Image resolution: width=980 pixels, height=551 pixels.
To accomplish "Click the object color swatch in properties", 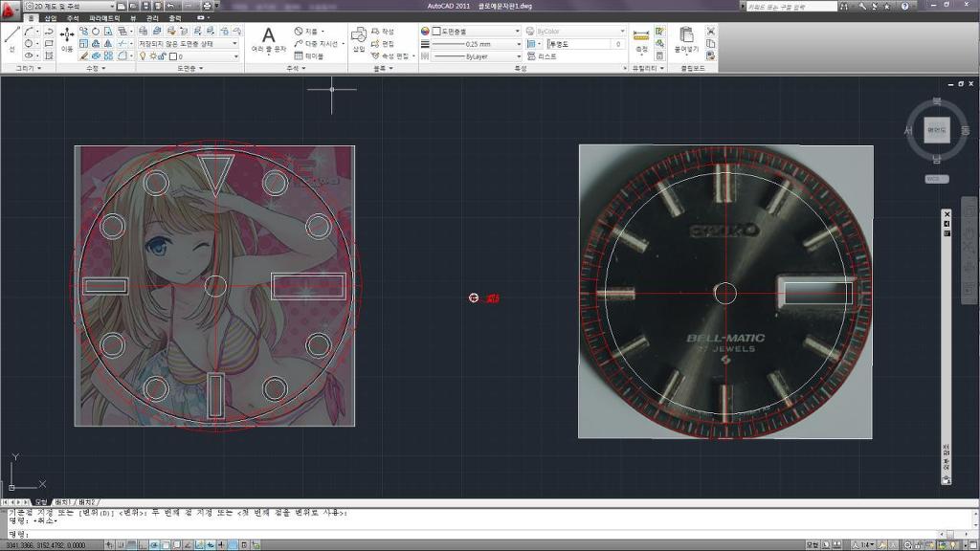I will [436, 32].
